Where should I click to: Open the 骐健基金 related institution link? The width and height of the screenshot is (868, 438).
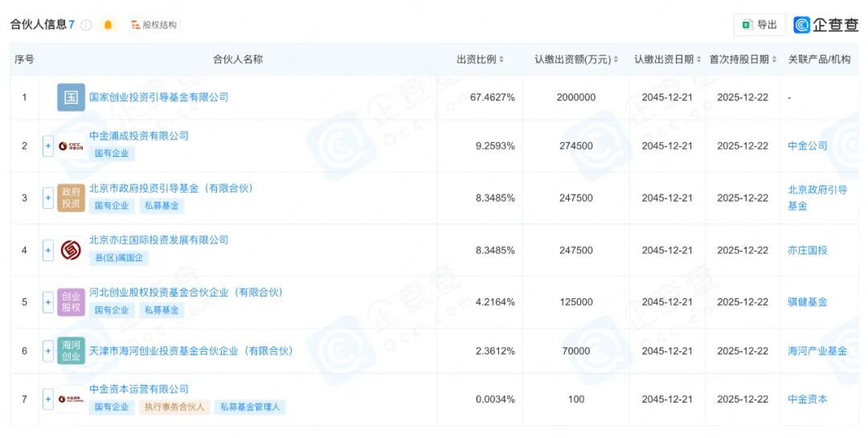point(807,302)
